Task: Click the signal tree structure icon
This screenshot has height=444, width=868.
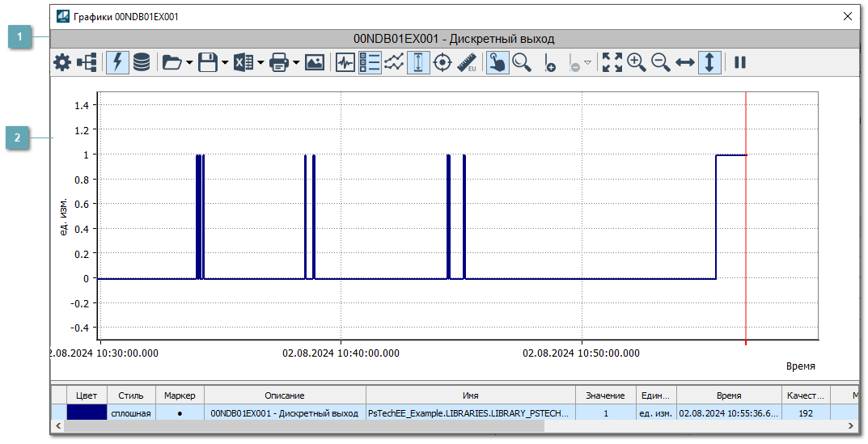Action: [x=87, y=62]
